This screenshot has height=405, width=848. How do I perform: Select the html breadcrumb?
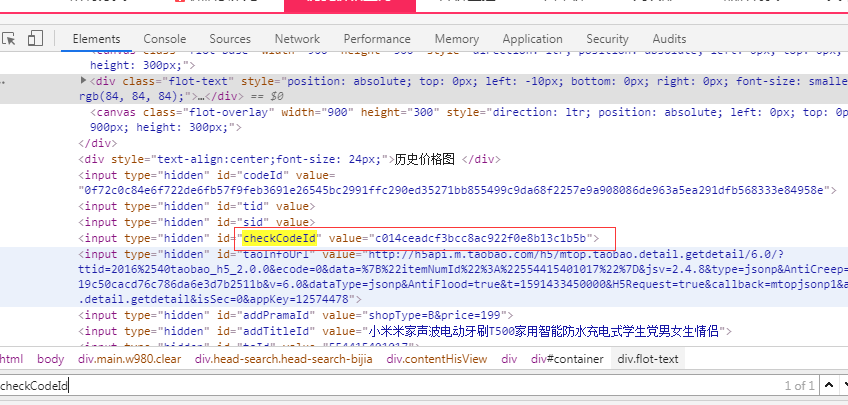(x=11, y=359)
